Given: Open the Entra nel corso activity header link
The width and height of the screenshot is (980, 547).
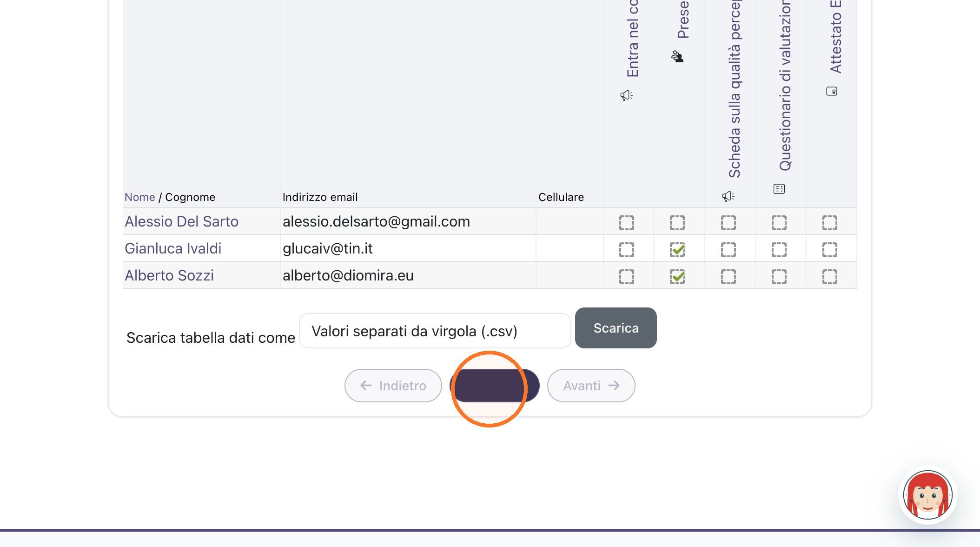Looking at the screenshot, I should [x=633, y=39].
